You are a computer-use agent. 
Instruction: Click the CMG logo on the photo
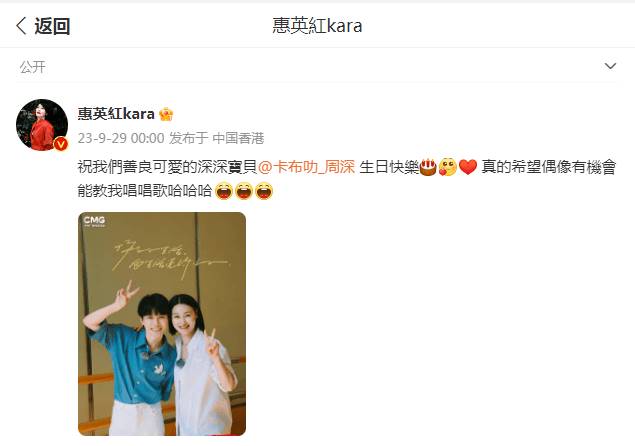pyautogui.click(x=94, y=221)
